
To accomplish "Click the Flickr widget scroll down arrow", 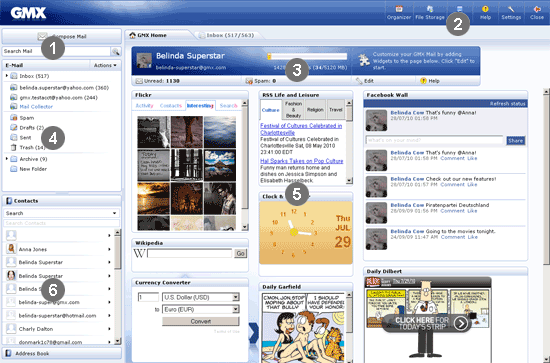I will click(245, 228).
